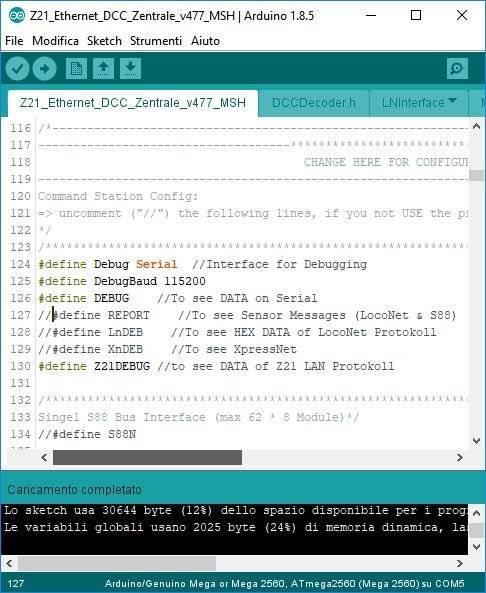This screenshot has height=593, width=486.
Task: Click the console scroll down arrow
Action: 477,547
